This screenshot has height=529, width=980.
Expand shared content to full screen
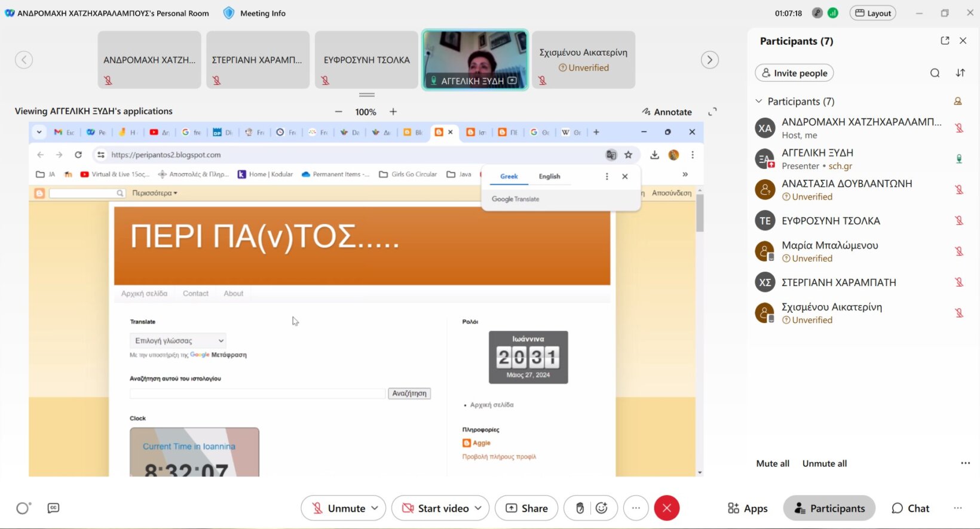tap(712, 112)
